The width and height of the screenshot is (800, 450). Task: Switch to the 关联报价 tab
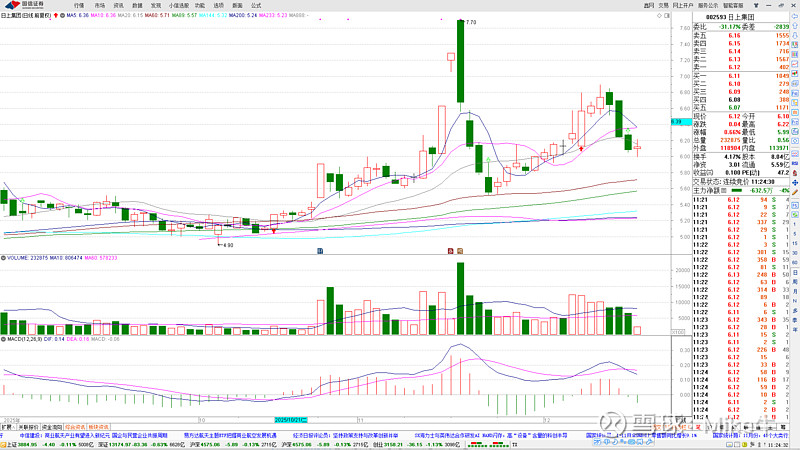(x=28, y=427)
